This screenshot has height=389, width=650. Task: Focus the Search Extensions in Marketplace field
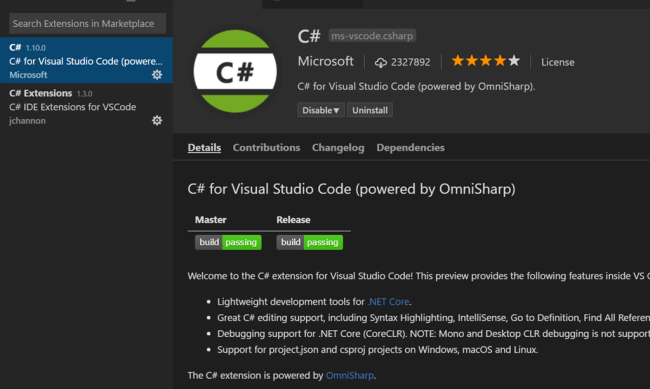(x=87, y=24)
